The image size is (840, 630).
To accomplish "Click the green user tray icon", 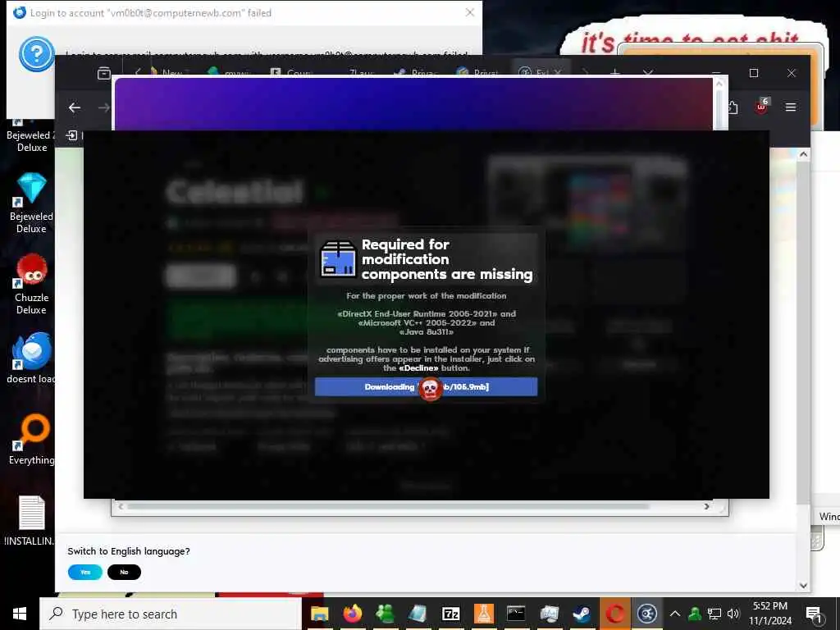I will [694, 614].
